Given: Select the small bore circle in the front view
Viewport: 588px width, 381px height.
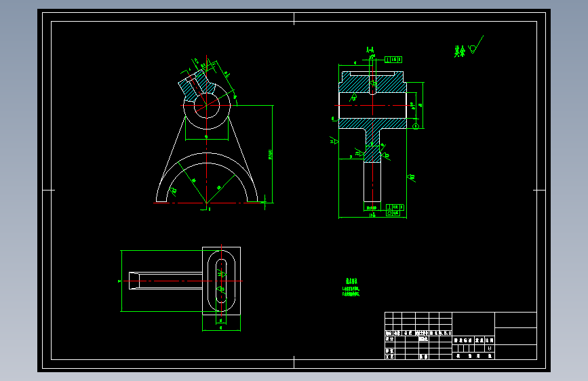Looking at the screenshot, I should [207, 105].
